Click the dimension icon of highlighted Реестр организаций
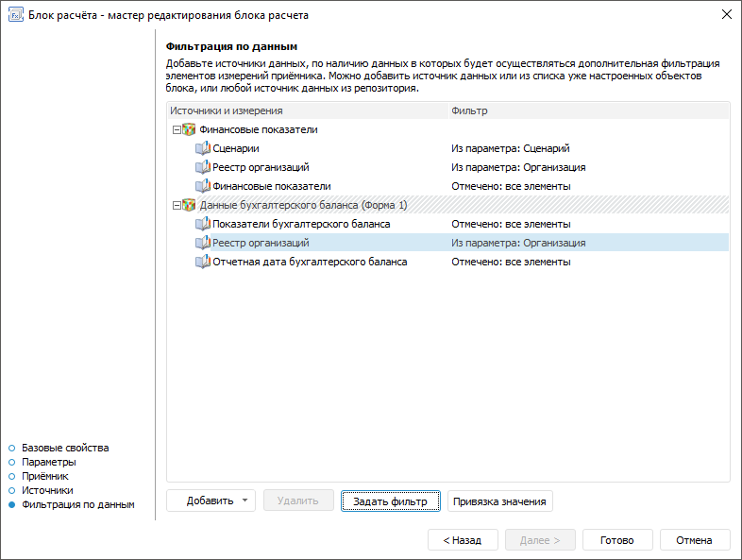This screenshot has width=742, height=560. click(202, 243)
